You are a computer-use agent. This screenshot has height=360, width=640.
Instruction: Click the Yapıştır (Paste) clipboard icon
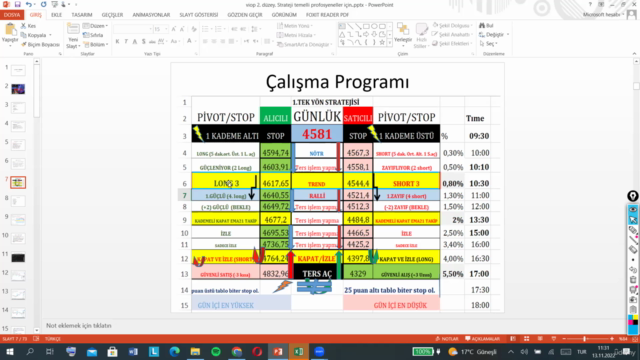coord(10,29)
